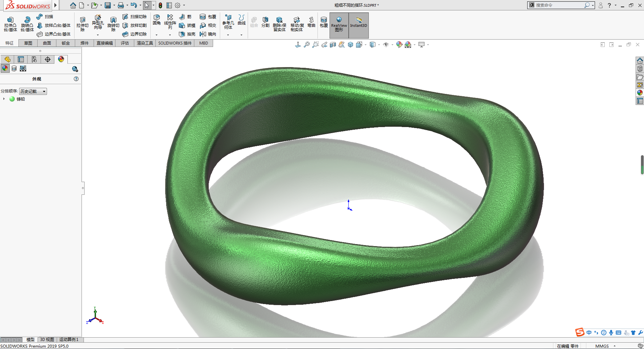Screen dimensions: 644x349
Task: Toggle the rebuild traffic light icon
Action: click(160, 5)
